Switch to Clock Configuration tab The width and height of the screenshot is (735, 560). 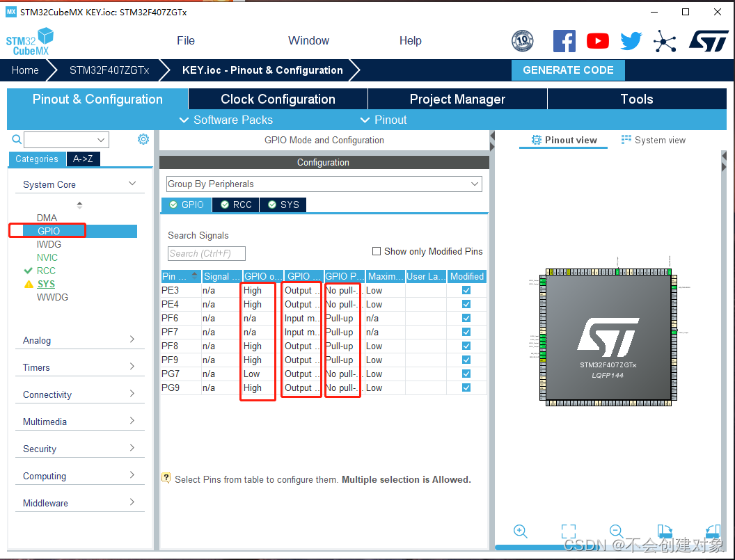pyautogui.click(x=278, y=99)
